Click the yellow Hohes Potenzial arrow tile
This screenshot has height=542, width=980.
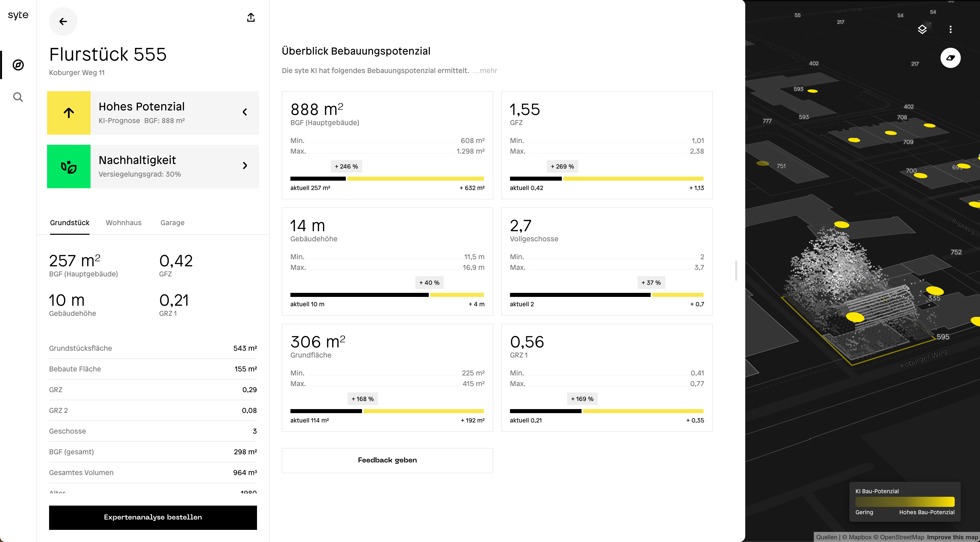[x=69, y=113]
